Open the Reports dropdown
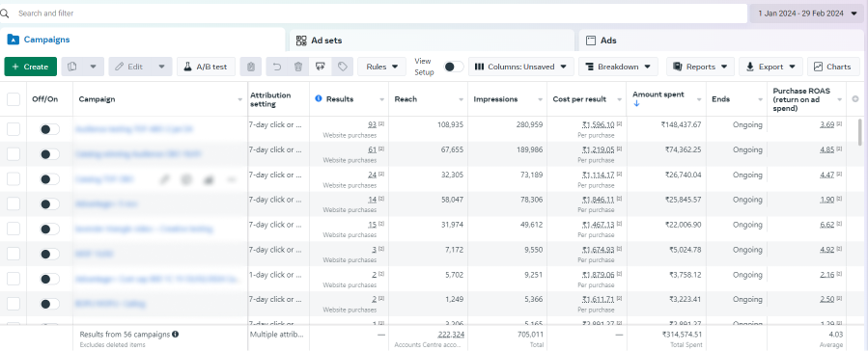 700,67
